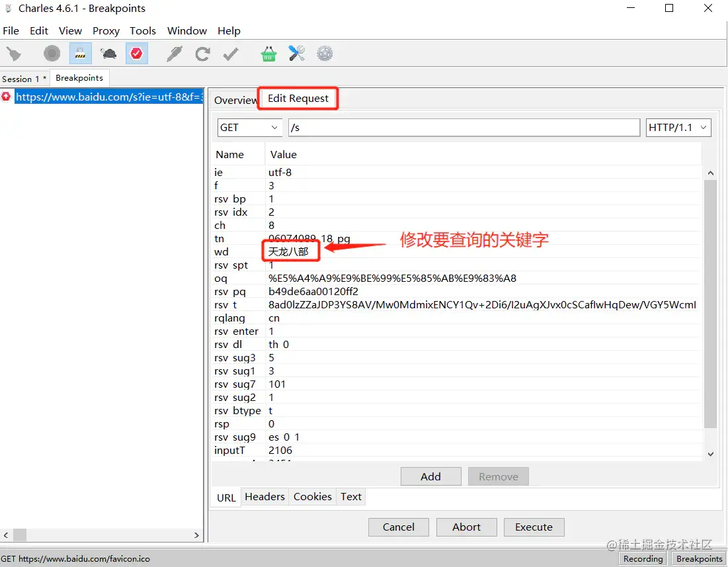
Task: Click the vertical scrollbar thumb of parameters
Action: pyautogui.click(x=710, y=304)
